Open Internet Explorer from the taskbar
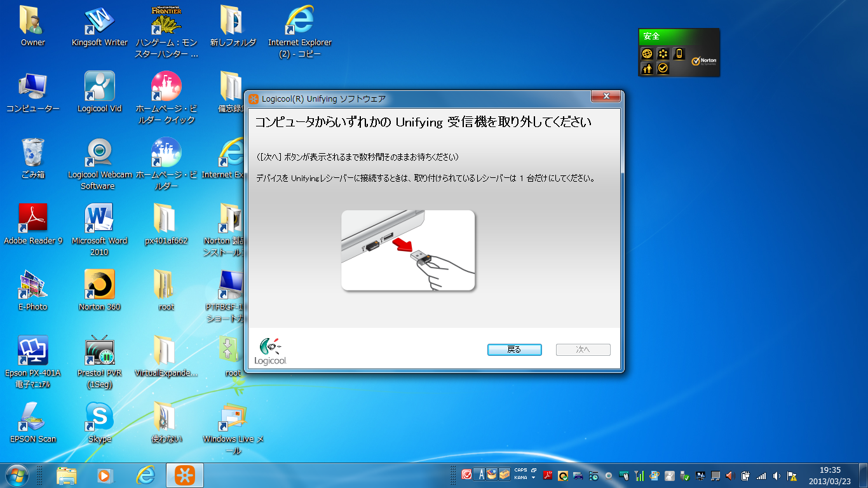Image resolution: width=868 pixels, height=488 pixels. click(x=146, y=475)
